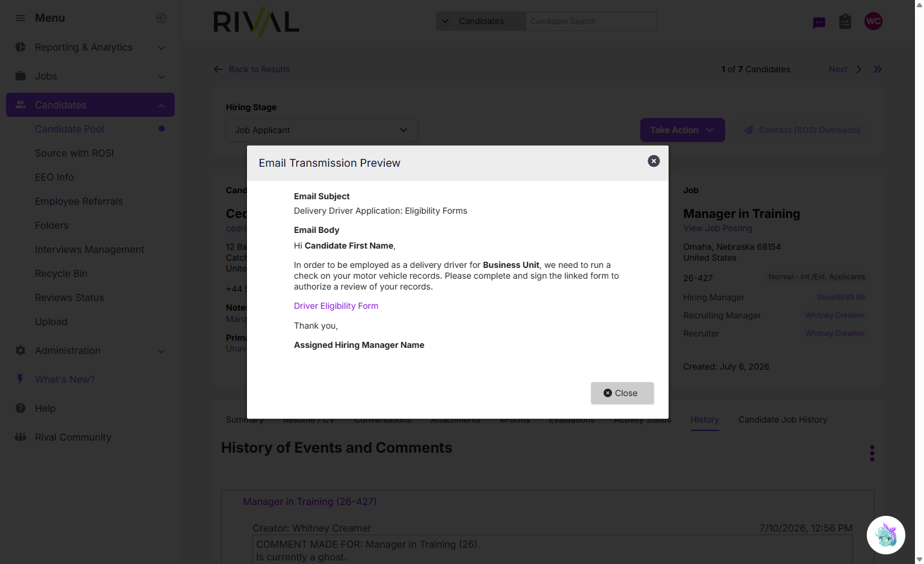The height and width of the screenshot is (564, 924).
Task: Click the Reporting & Analytics pie chart icon
Action: point(20,47)
